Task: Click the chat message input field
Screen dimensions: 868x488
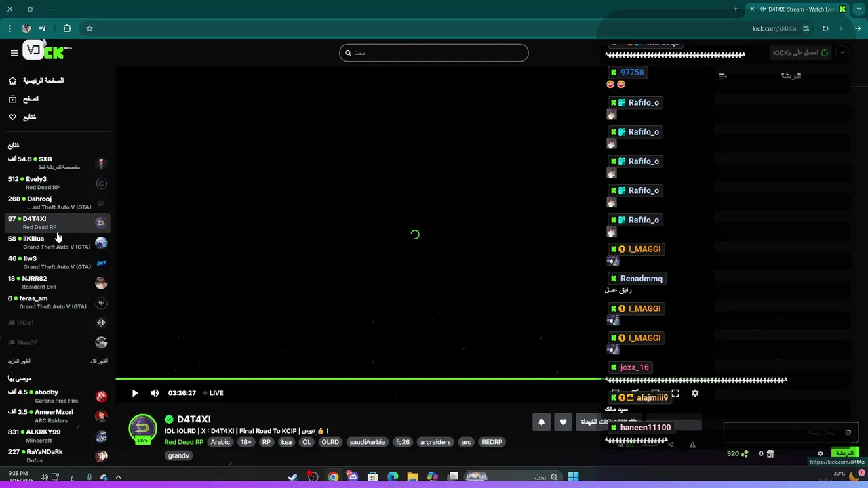Action: pos(791,432)
